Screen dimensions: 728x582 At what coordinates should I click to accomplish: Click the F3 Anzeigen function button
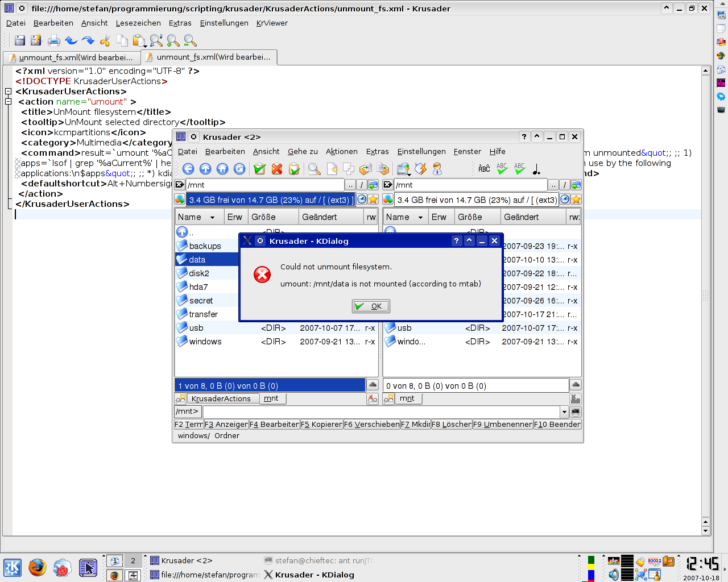click(226, 424)
